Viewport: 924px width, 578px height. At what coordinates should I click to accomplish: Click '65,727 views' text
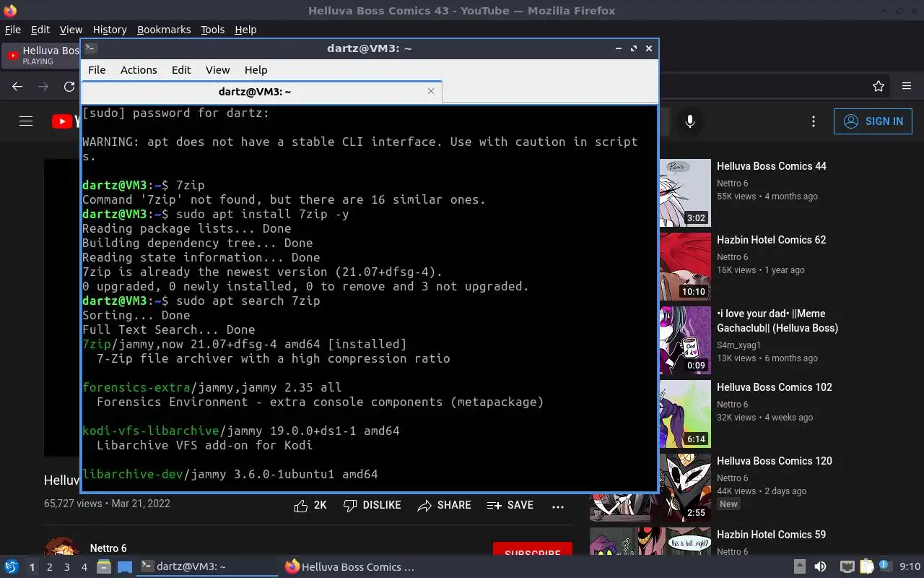73,504
